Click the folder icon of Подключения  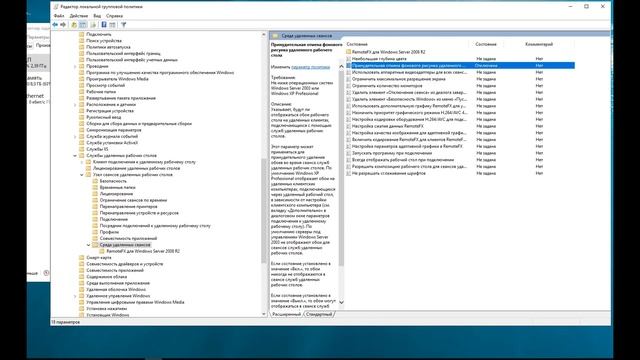(95, 219)
